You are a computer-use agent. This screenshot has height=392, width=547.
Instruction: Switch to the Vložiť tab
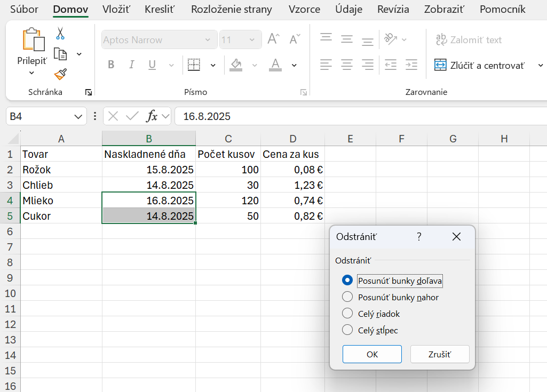click(x=116, y=10)
